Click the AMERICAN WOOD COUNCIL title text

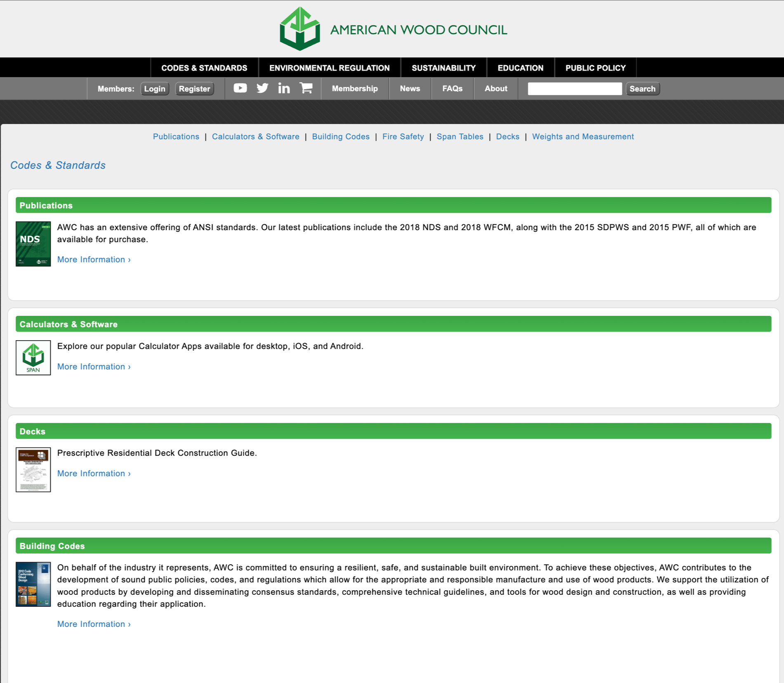419,30
